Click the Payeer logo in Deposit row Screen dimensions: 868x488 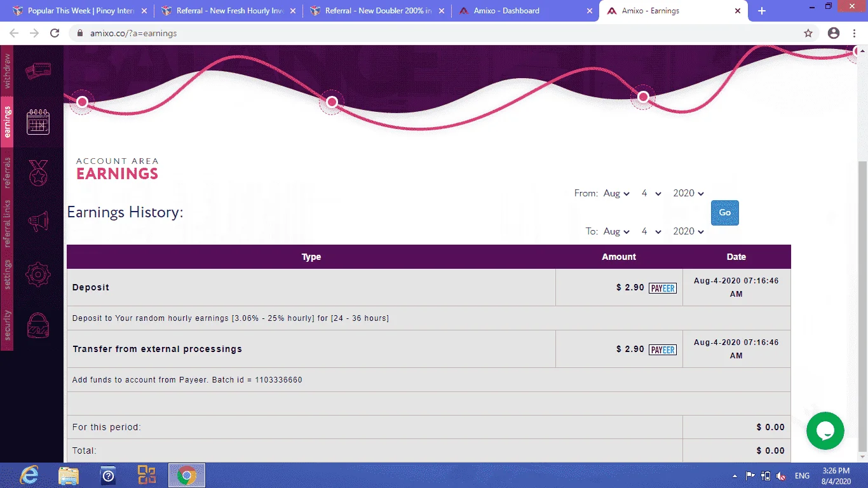click(662, 288)
